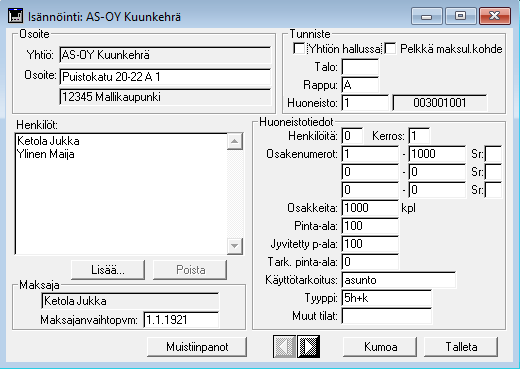Focus the empty Talo field
The height and width of the screenshot is (369, 520).
(360, 67)
